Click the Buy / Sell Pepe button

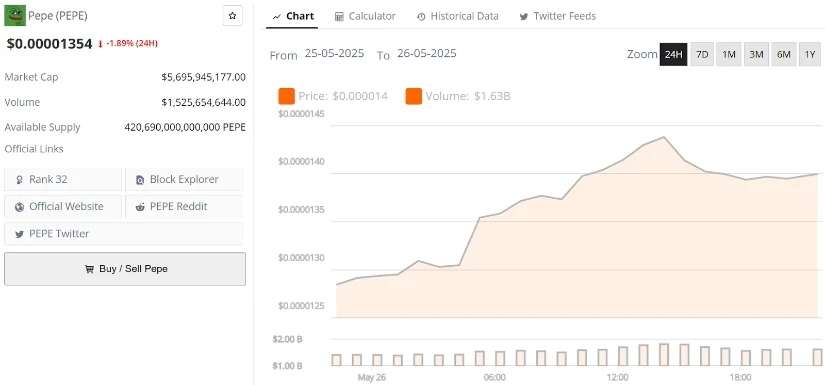(125, 269)
